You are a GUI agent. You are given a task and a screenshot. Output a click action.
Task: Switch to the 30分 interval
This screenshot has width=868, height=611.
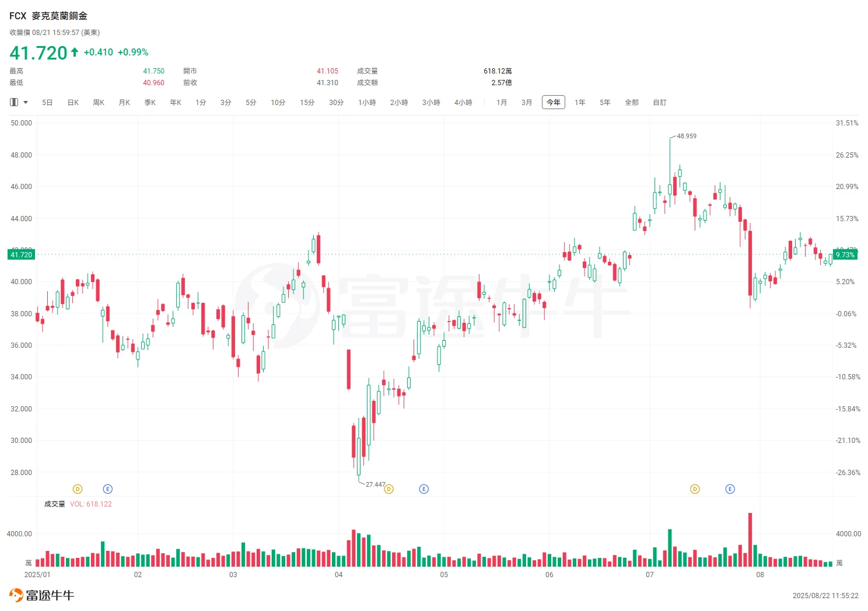tap(337, 102)
